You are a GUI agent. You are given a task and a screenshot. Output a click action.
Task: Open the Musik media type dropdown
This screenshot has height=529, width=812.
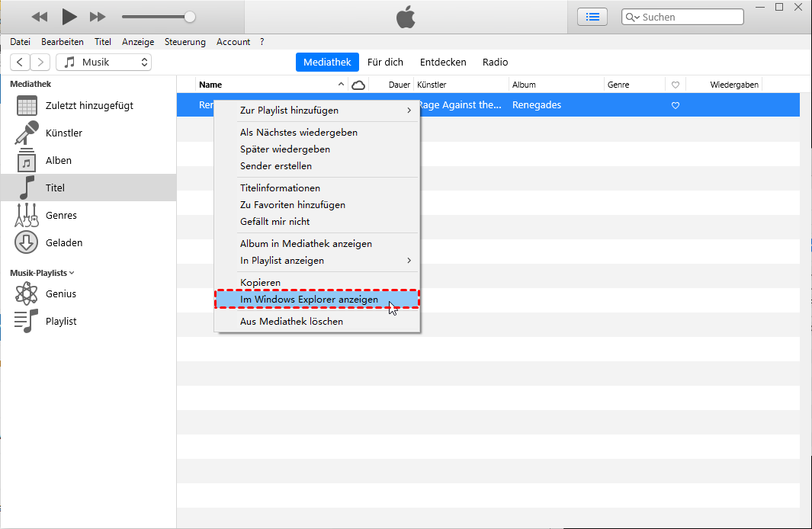(x=104, y=63)
